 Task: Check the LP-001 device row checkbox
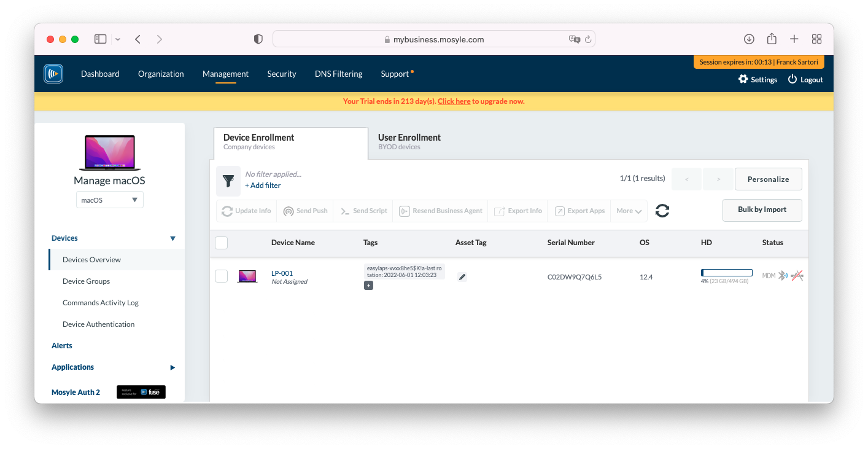coord(222,276)
